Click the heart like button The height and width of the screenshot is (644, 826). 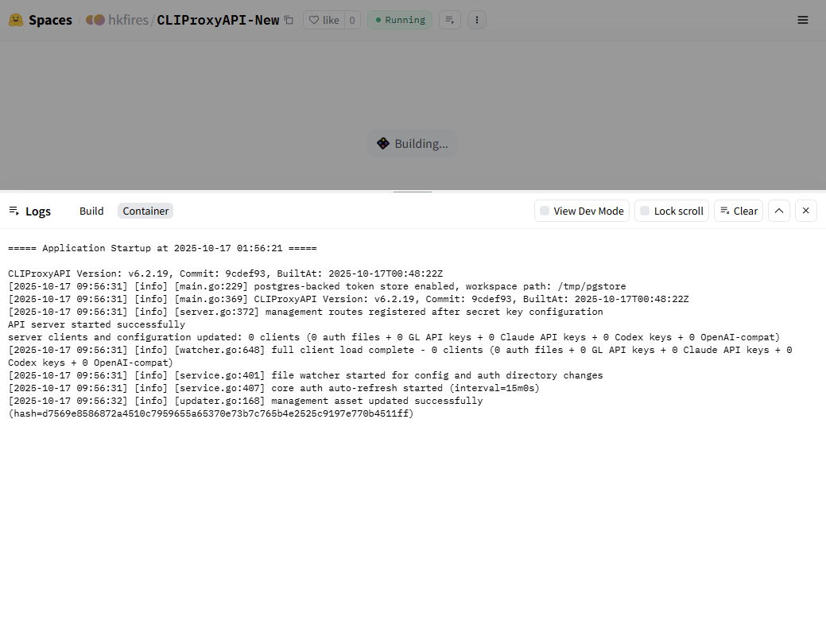pos(324,20)
